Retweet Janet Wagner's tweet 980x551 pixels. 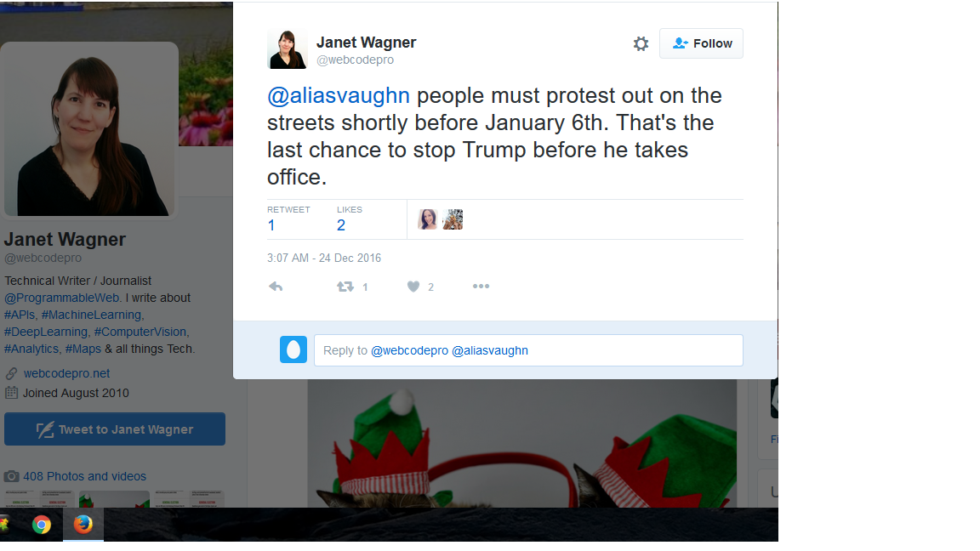(x=345, y=287)
